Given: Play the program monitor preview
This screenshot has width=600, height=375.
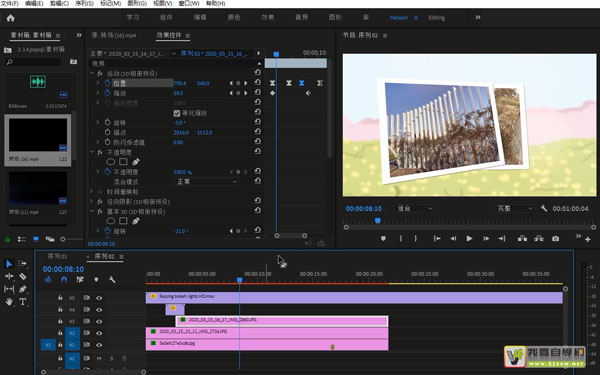Looking at the screenshot, I should (x=469, y=238).
